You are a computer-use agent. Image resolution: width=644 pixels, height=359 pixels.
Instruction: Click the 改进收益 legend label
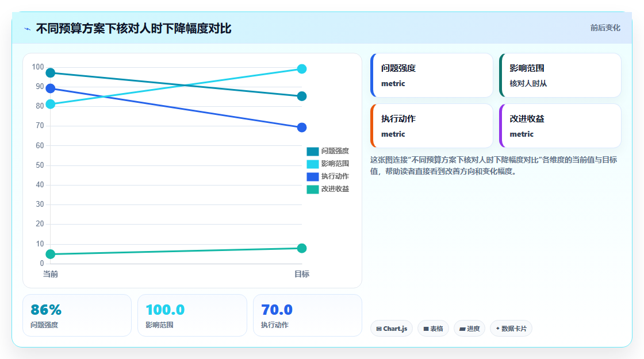[x=335, y=189]
